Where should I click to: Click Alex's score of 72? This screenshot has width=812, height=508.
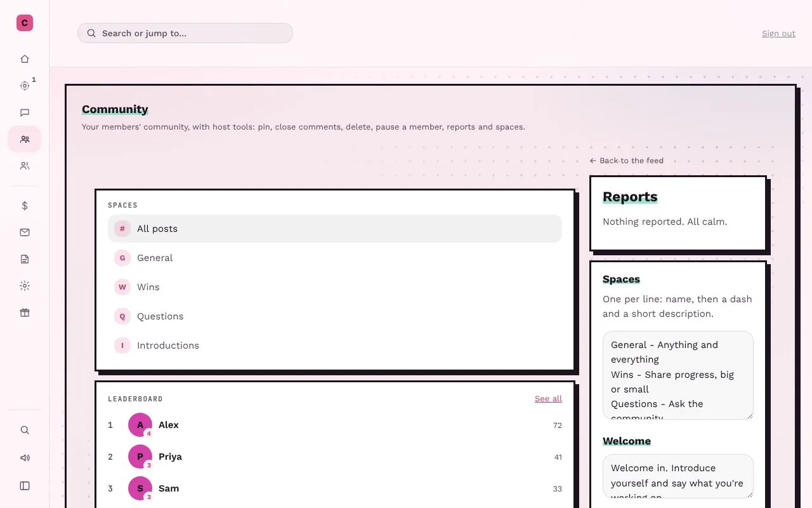tap(557, 425)
